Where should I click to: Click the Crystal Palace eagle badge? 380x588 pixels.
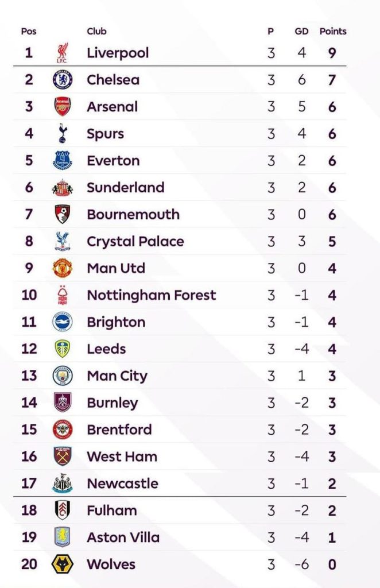(x=62, y=241)
